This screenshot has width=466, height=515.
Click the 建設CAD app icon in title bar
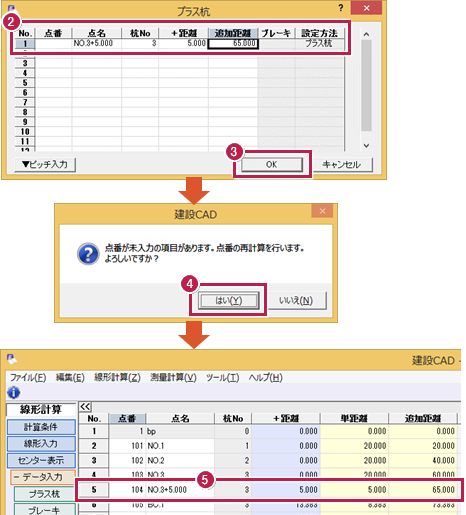12,359
